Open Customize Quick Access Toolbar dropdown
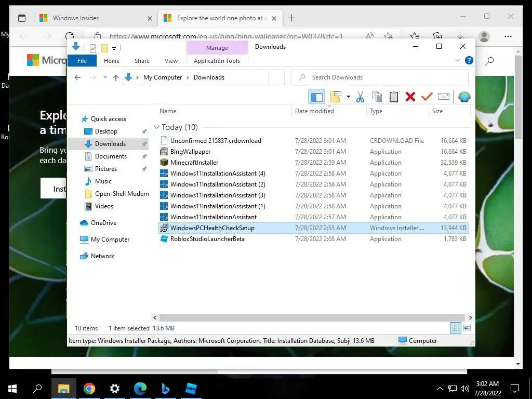This screenshot has width=532, height=399. 114,48
